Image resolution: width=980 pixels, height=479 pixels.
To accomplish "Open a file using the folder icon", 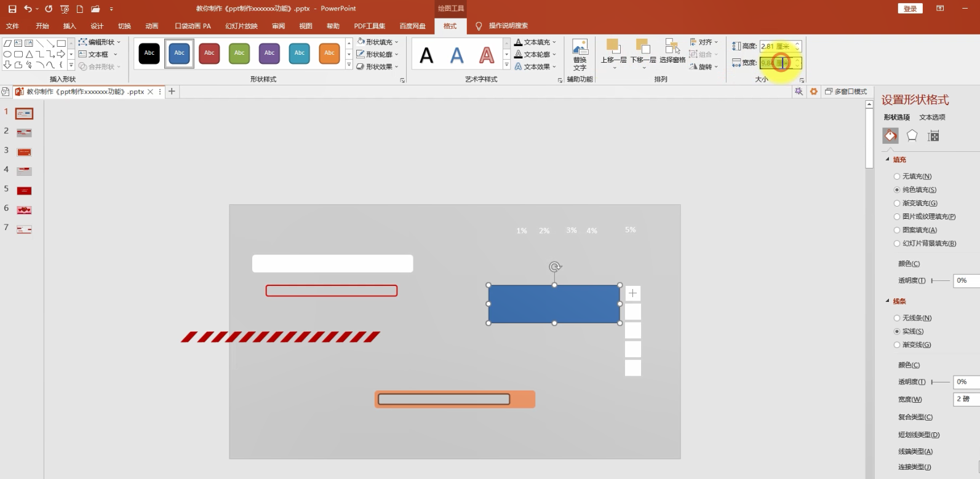I will 95,9.
